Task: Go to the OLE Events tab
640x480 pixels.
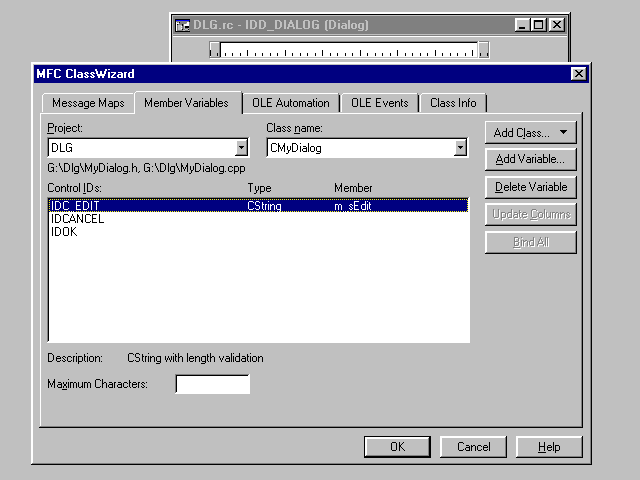Action: tap(379, 103)
